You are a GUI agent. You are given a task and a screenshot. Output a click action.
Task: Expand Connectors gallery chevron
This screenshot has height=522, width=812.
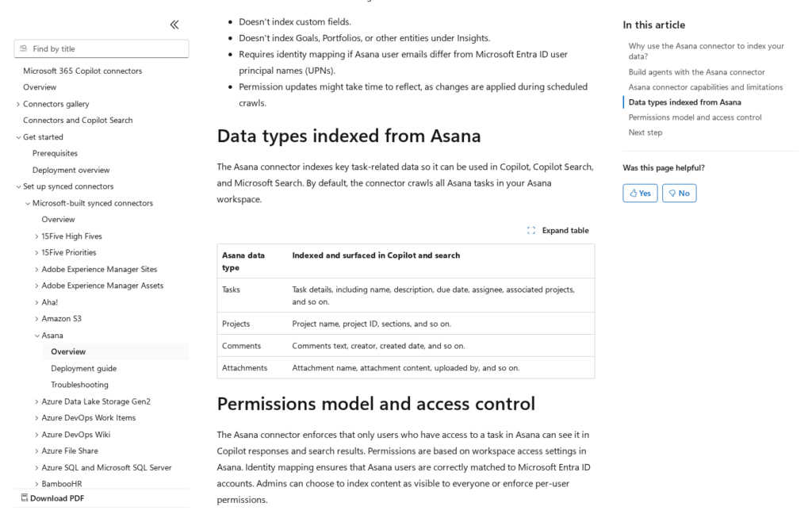[x=18, y=104]
